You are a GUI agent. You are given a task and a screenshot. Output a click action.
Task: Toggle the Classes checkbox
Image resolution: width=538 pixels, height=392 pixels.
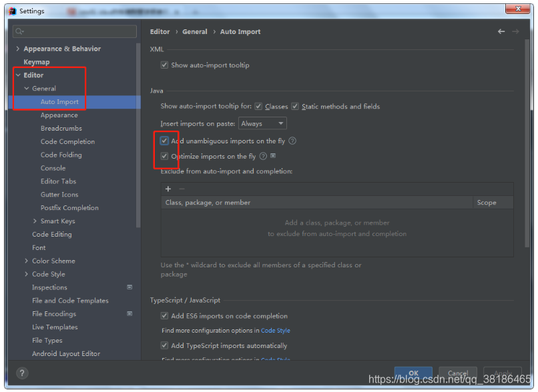tap(258, 106)
